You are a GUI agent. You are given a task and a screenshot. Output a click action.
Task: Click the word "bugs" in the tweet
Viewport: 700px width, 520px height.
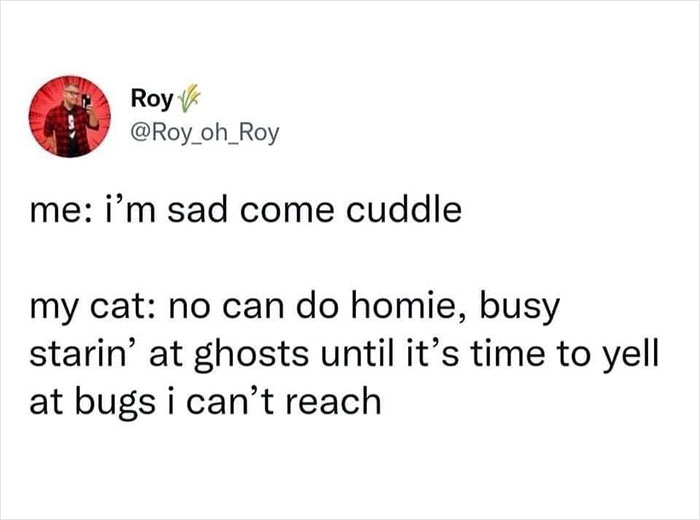tap(125, 401)
